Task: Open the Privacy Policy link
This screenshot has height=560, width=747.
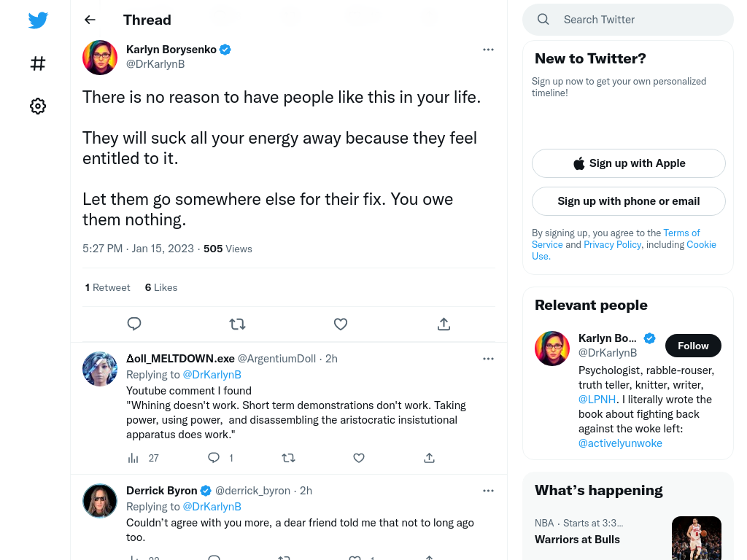Action: coord(612,244)
